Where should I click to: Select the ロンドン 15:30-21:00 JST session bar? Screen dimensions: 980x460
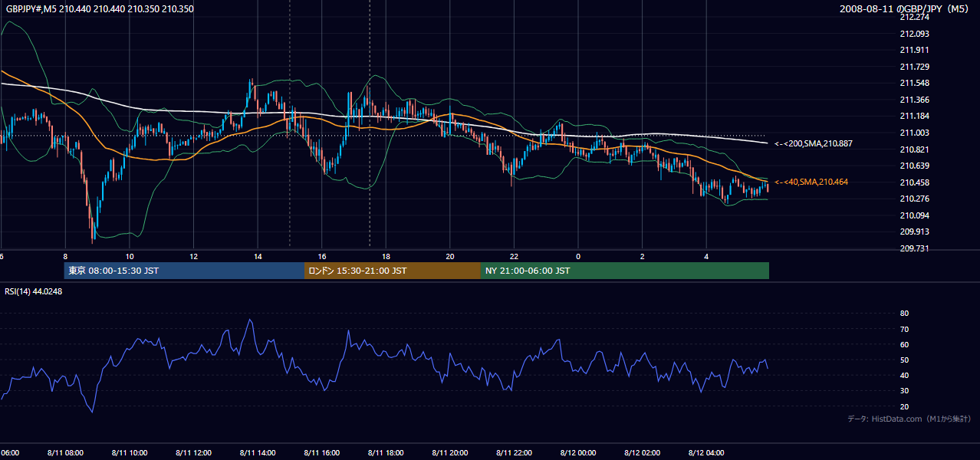[393, 271]
